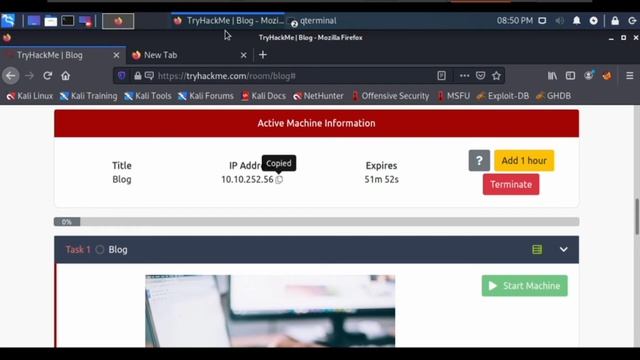Open NetHunter bookmark
Screen dimensions: 640x360
tap(318, 96)
